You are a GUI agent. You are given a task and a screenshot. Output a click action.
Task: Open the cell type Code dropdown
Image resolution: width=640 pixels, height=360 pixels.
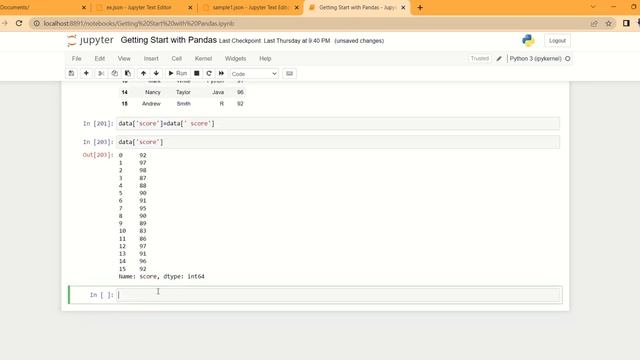[x=254, y=74]
